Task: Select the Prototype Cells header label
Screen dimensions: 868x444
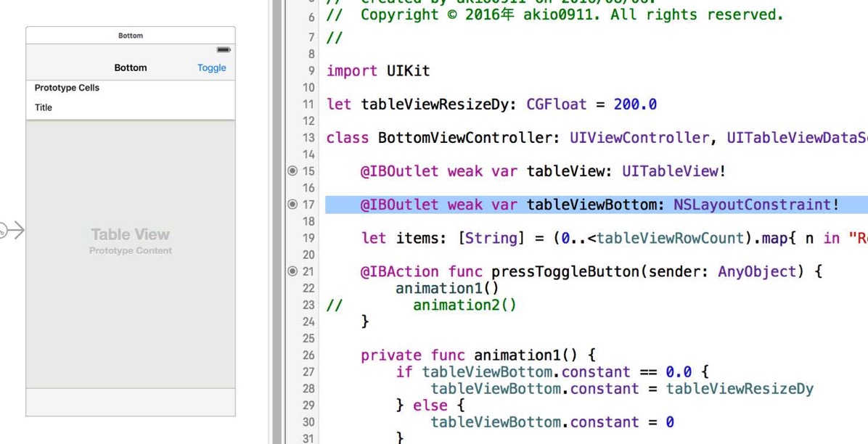Action: pos(67,88)
